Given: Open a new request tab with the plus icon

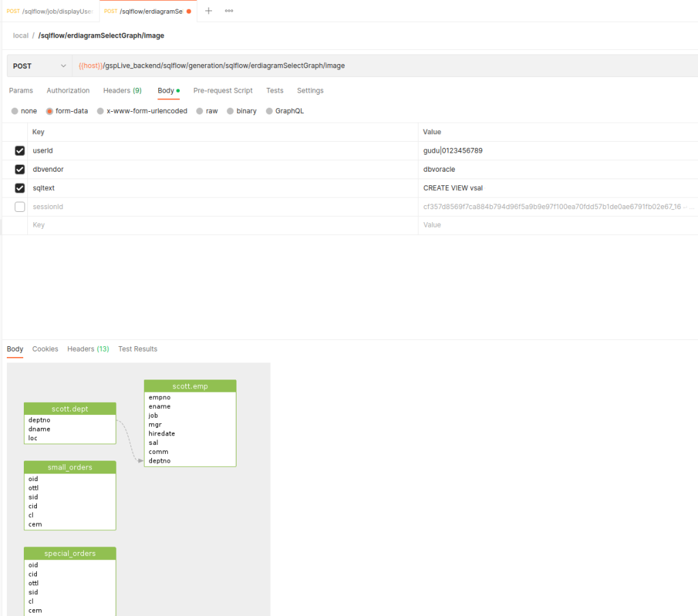Looking at the screenshot, I should pyautogui.click(x=208, y=11).
